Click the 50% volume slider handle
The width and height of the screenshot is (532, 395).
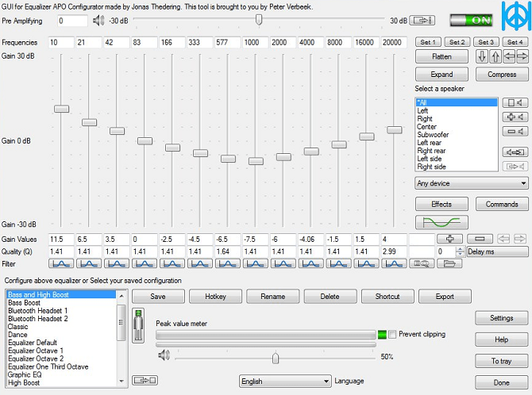point(275,358)
